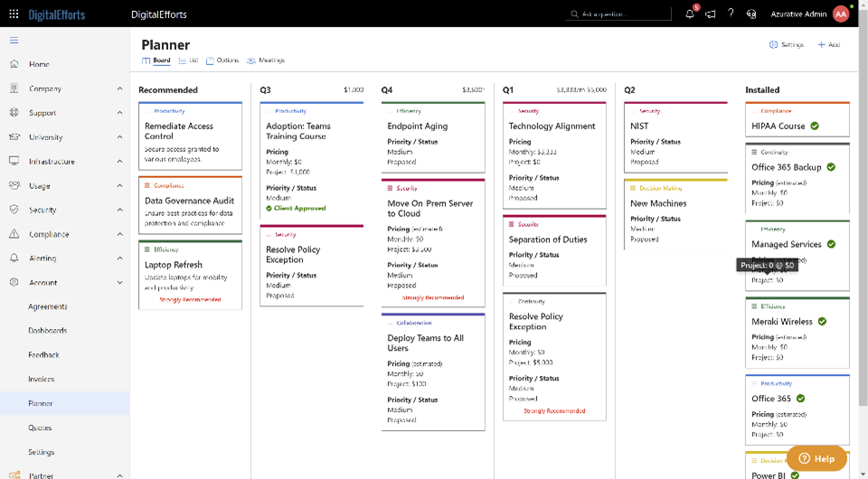Click green check on HIPAA Course
Image resolution: width=868 pixels, height=479 pixels.
coord(815,127)
